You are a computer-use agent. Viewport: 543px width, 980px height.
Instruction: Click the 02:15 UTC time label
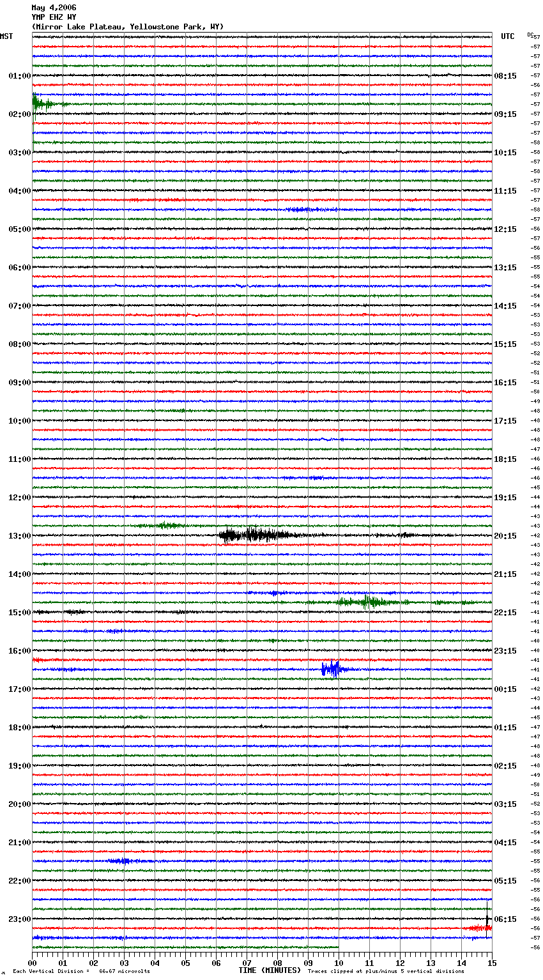(505, 766)
